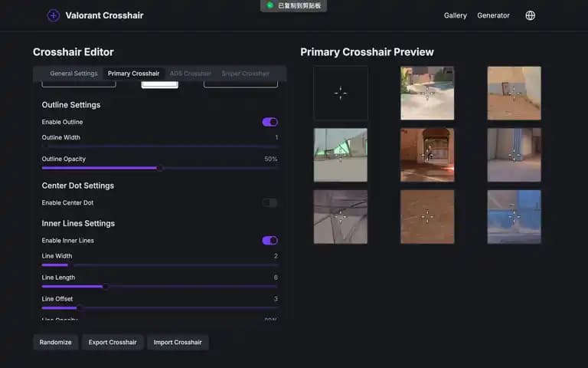Click the Outline Opacity 50% value
The height and width of the screenshot is (368, 588).
coord(271,159)
